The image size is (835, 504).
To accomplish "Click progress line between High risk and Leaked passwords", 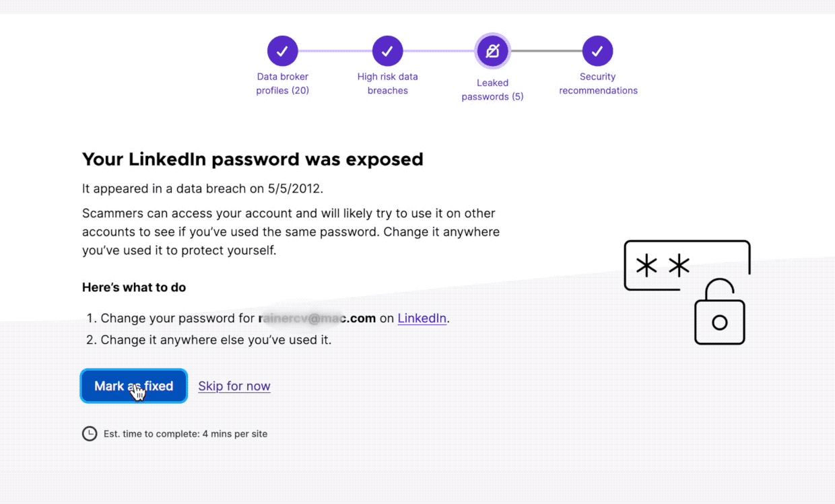I will 439,51.
